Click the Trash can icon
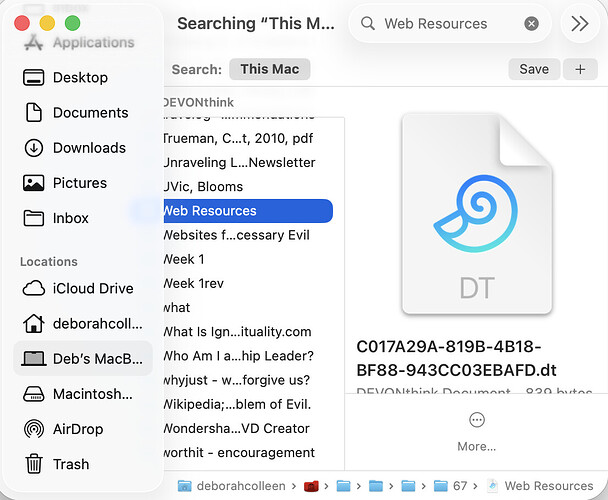The image size is (608, 500). (x=33, y=464)
